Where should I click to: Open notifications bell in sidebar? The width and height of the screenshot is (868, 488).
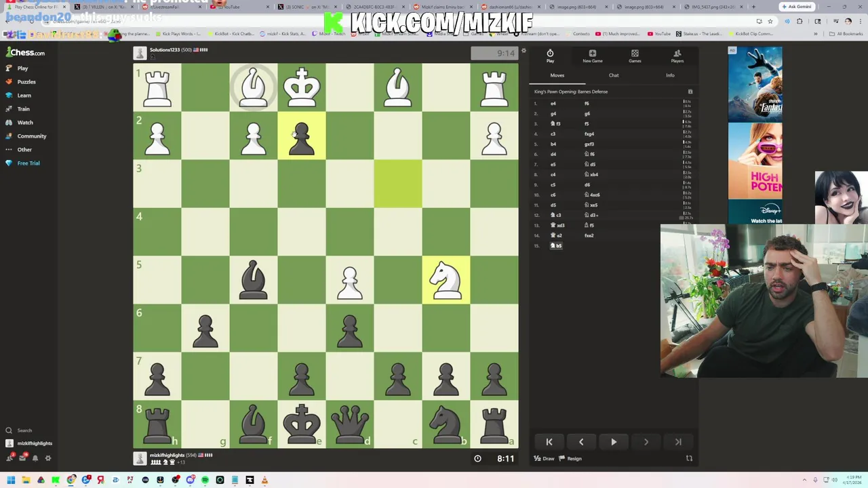[x=35, y=458]
